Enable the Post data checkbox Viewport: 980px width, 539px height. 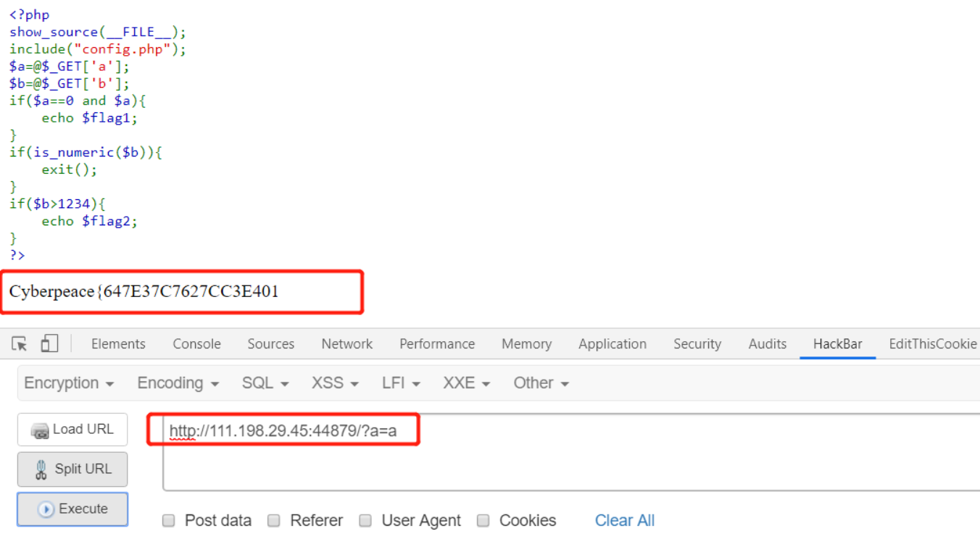(169, 521)
